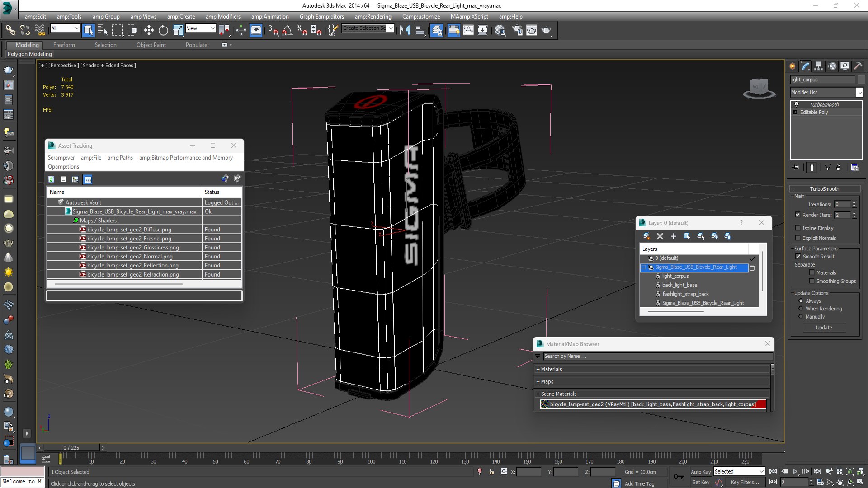This screenshot has height=488, width=868.
Task: Activate Select and Uniform Scale tool
Action: point(178,30)
